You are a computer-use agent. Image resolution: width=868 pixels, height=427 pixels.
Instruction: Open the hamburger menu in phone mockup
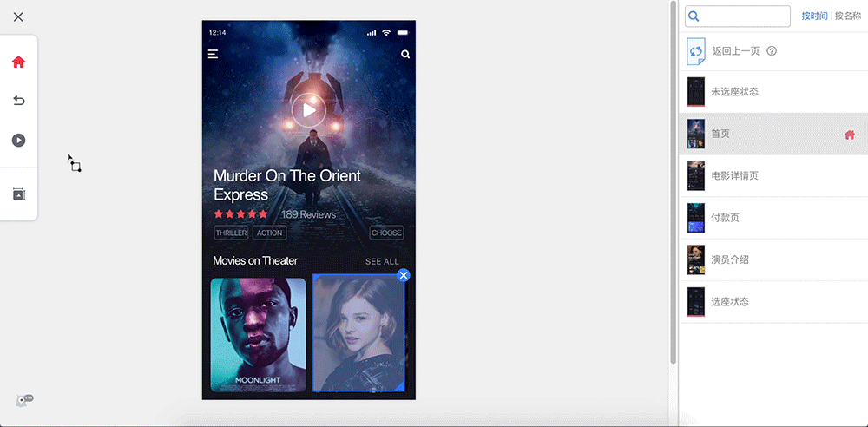pos(213,55)
